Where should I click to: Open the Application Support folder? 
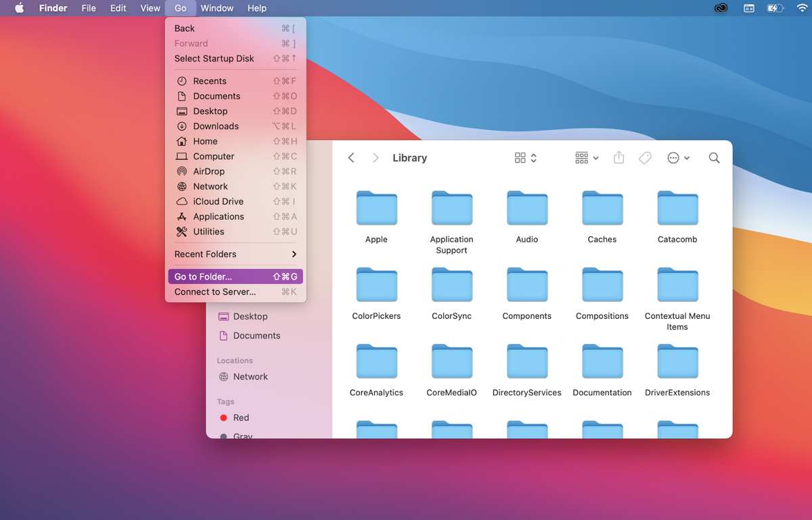point(452,209)
